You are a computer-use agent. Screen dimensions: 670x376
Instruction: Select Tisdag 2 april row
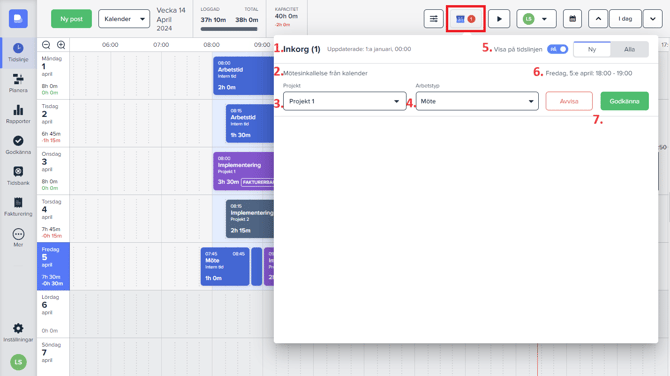tap(53, 123)
